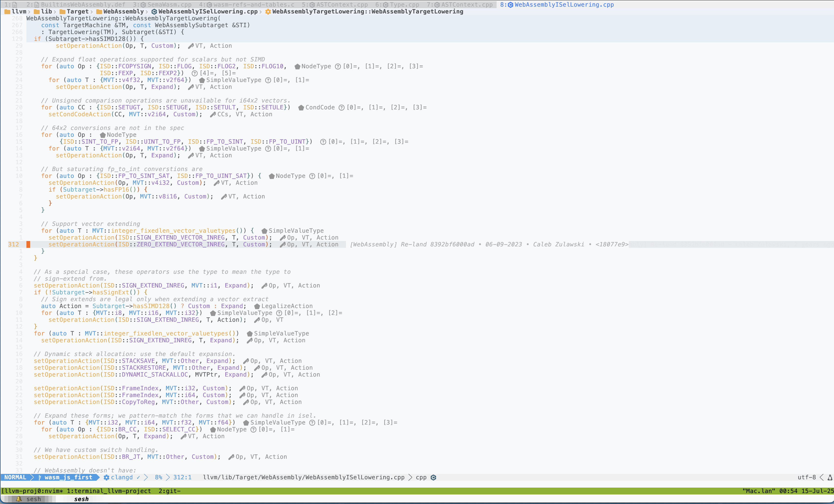The height and width of the screenshot is (504, 834).
Task: Switch to buffer tab 2 BuiltinsWebAssembly.def
Action: click(x=76, y=4)
